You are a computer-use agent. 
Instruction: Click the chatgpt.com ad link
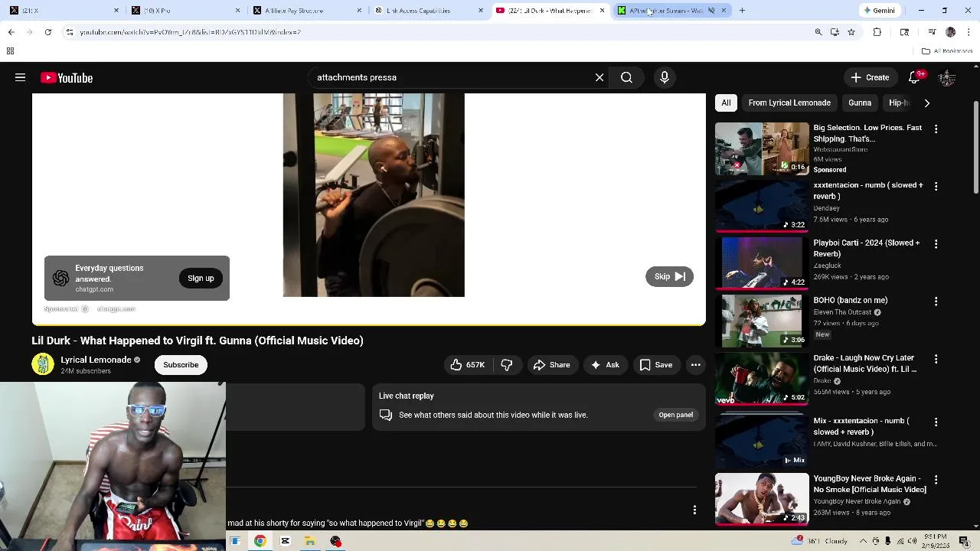pos(116,309)
